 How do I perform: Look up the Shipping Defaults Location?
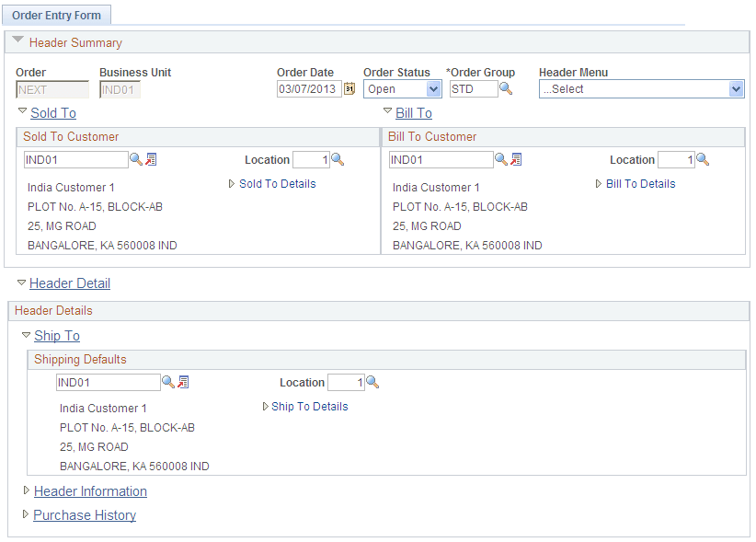[x=372, y=382]
